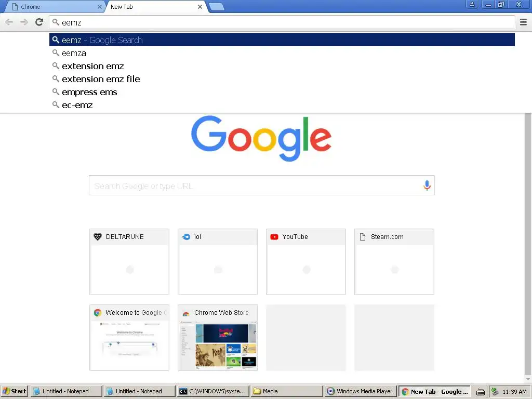
Task: Click the address bar containing eemz
Action: tap(282, 22)
